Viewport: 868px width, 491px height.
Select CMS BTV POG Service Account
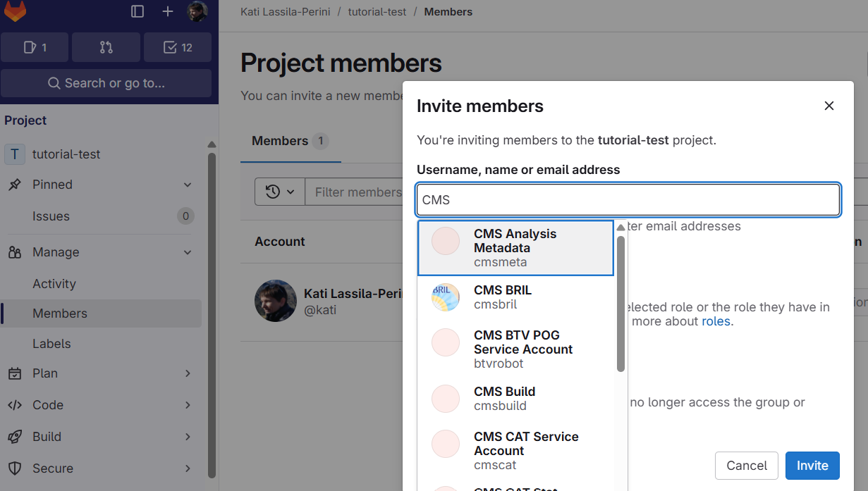pyautogui.click(x=516, y=349)
